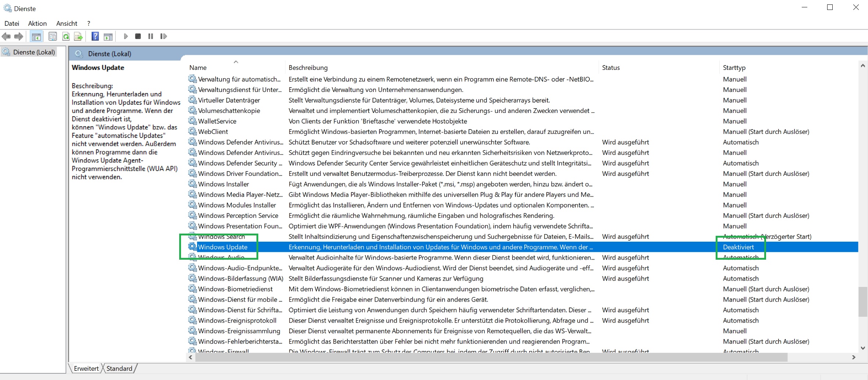The height and width of the screenshot is (380, 868).
Task: Open the Aktion menu
Action: click(x=38, y=23)
